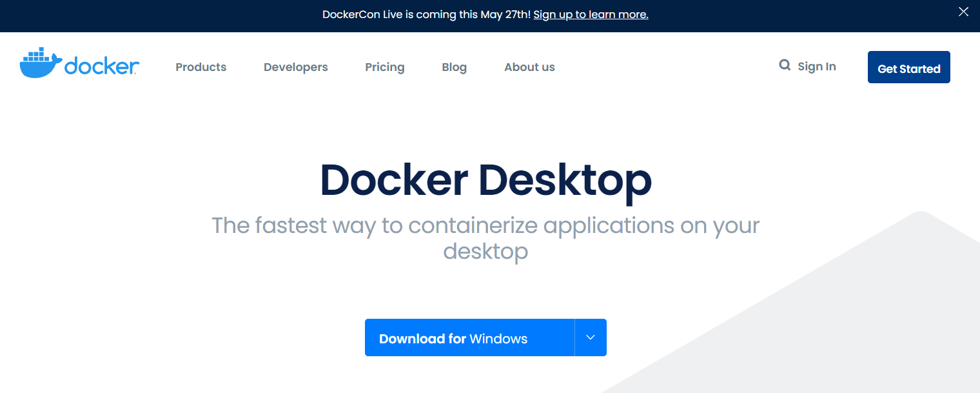Dismiss the DockerCon announcement banner
The width and height of the screenshot is (980, 393).
pos(963,12)
